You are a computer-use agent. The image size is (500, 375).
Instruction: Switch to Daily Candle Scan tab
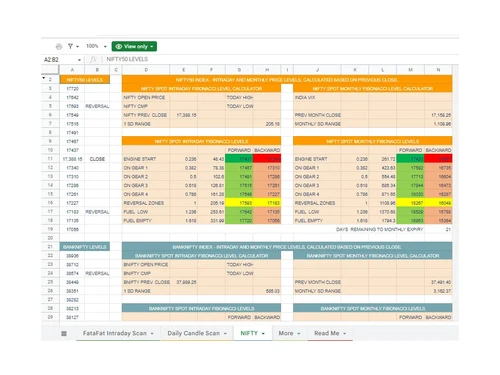(x=193, y=333)
